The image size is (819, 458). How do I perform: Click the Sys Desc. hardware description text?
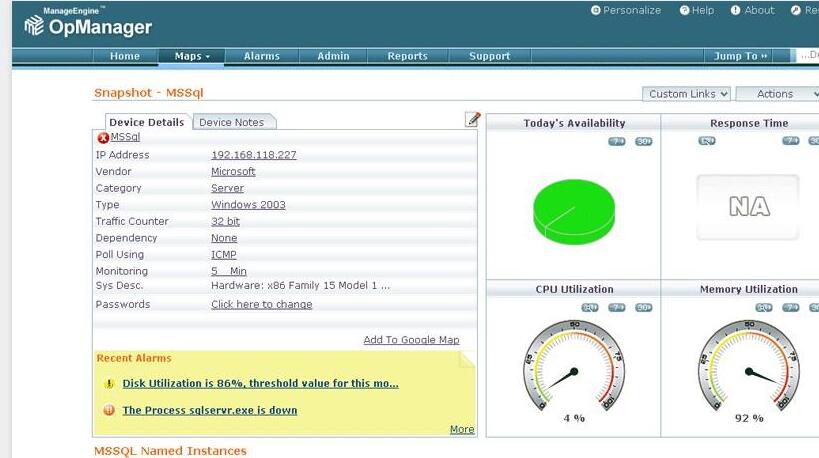coord(300,286)
